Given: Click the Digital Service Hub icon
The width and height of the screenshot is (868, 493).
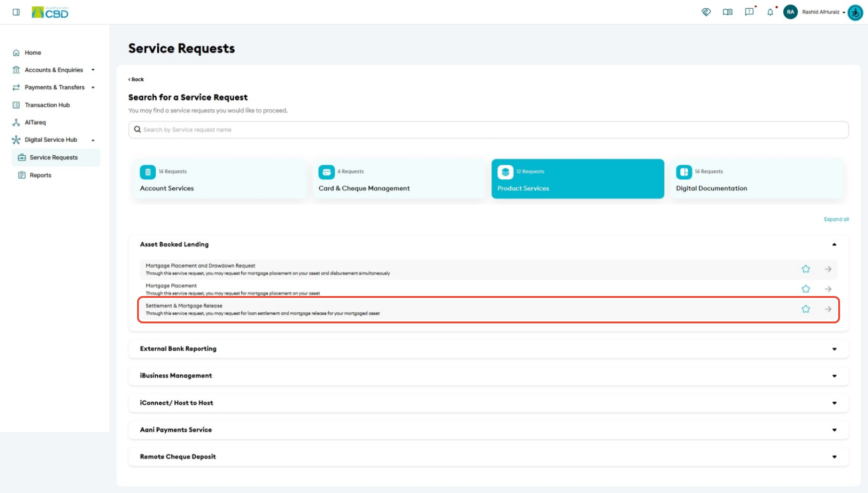Looking at the screenshot, I should point(16,140).
